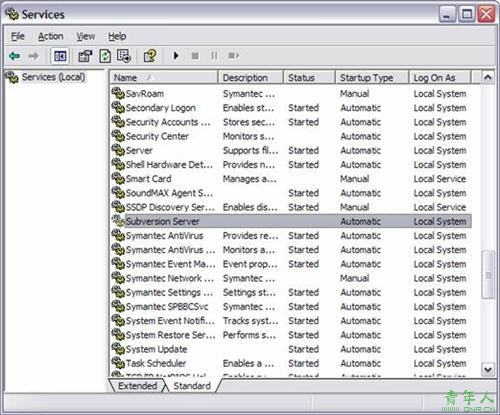Click the Export List toolbar icon
The width and height of the screenshot is (500, 415).
coord(124,56)
